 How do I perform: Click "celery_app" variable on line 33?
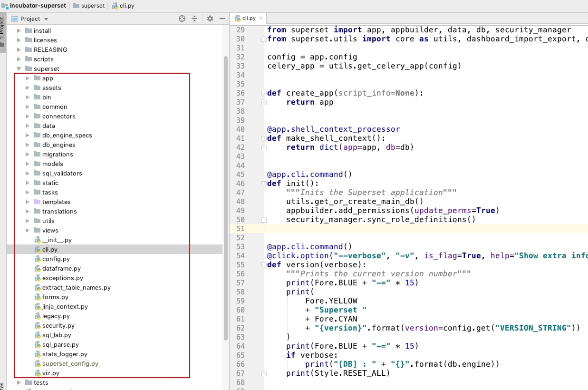291,66
